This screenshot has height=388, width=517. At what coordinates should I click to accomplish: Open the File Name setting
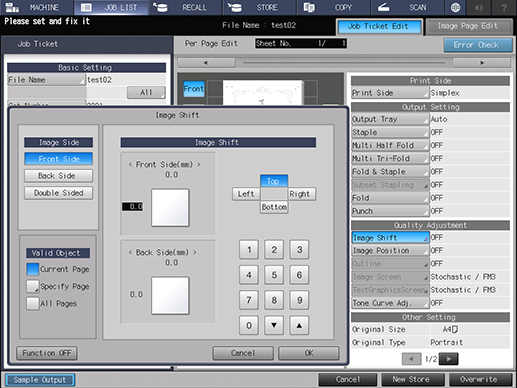point(46,80)
